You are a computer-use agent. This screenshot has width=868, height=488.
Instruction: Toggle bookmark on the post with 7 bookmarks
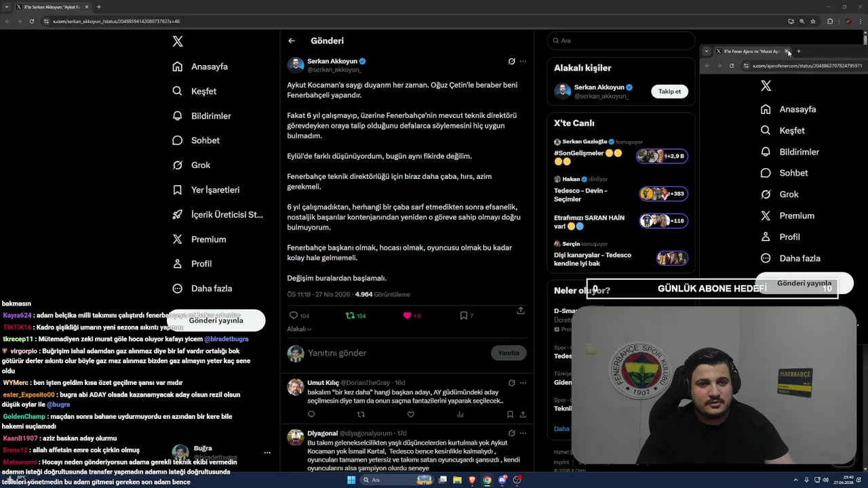click(467, 315)
